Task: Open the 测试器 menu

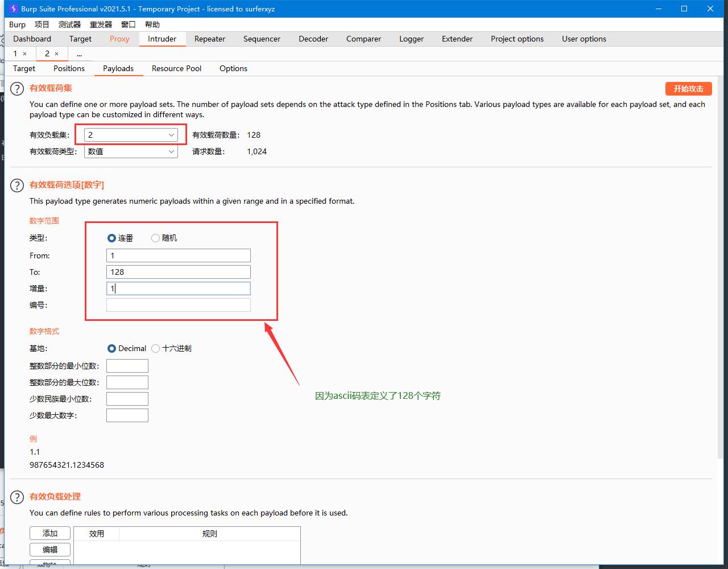Action: coord(69,24)
